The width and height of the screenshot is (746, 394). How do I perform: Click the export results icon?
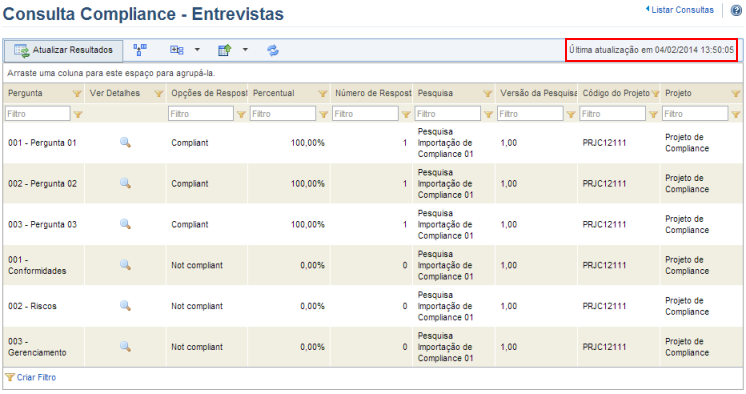(225, 50)
